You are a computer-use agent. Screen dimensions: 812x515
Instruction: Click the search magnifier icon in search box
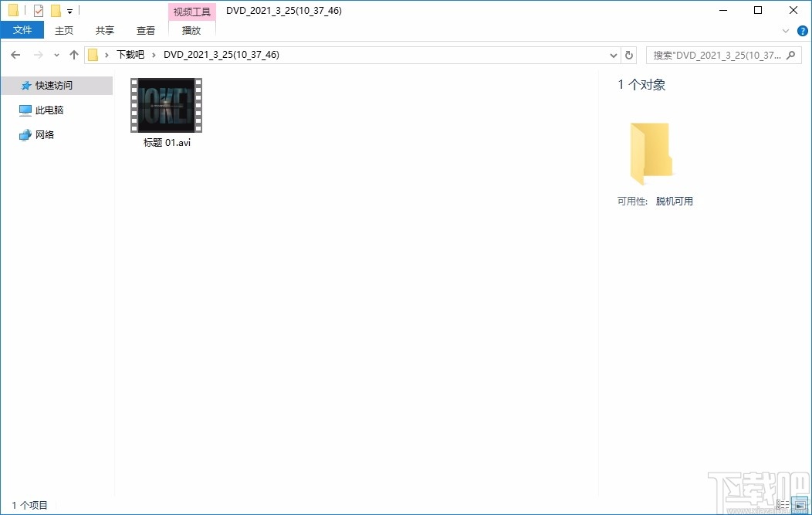point(790,55)
